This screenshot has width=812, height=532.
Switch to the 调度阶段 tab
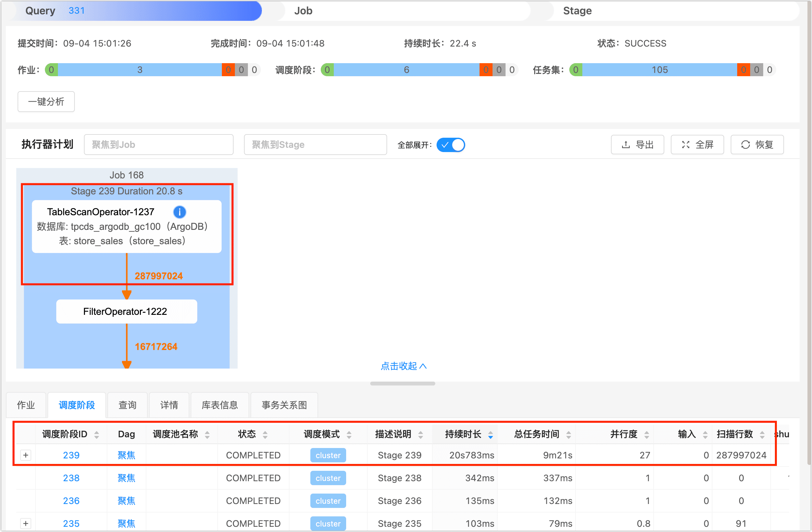click(x=77, y=405)
